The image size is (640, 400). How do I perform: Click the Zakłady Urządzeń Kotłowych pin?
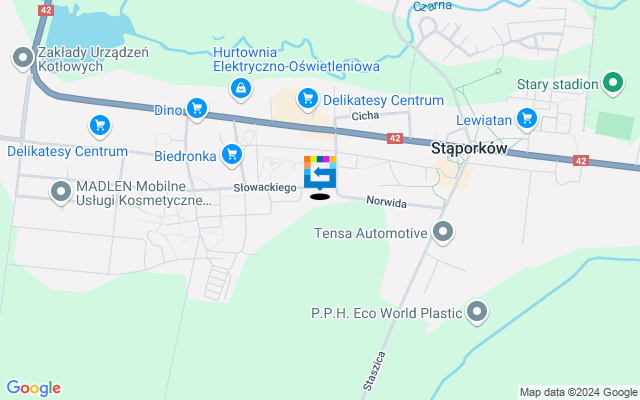click(x=23, y=58)
